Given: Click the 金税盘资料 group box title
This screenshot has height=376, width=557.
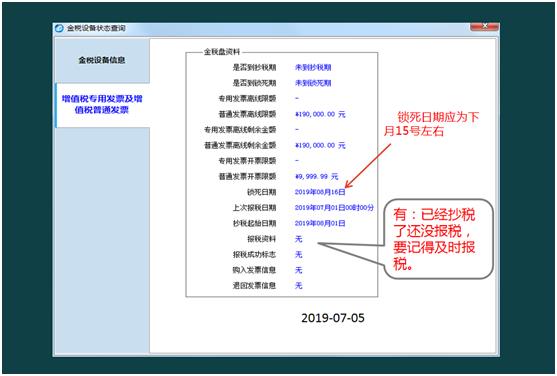Looking at the screenshot, I should [x=222, y=52].
